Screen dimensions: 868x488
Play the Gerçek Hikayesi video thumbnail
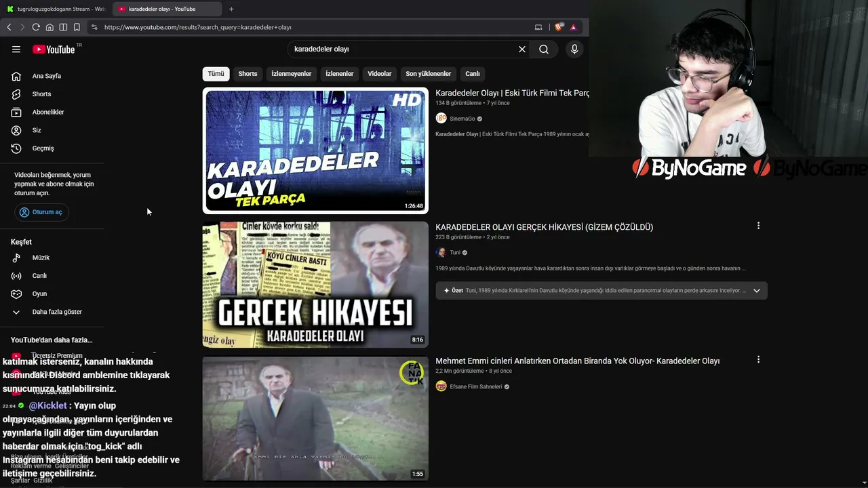(315, 285)
